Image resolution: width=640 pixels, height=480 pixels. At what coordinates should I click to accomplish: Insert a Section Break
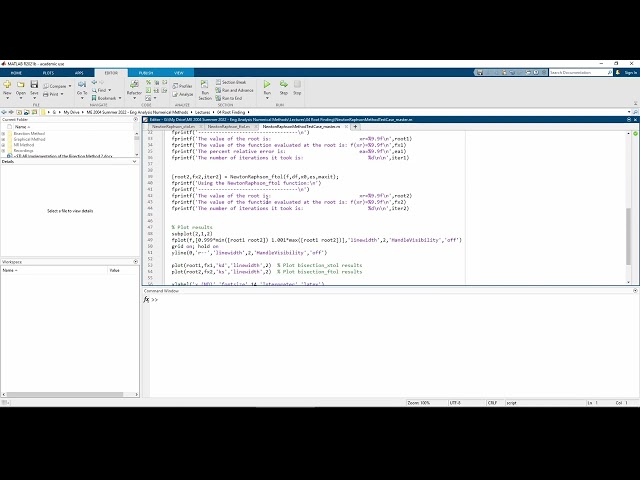pyautogui.click(x=231, y=82)
